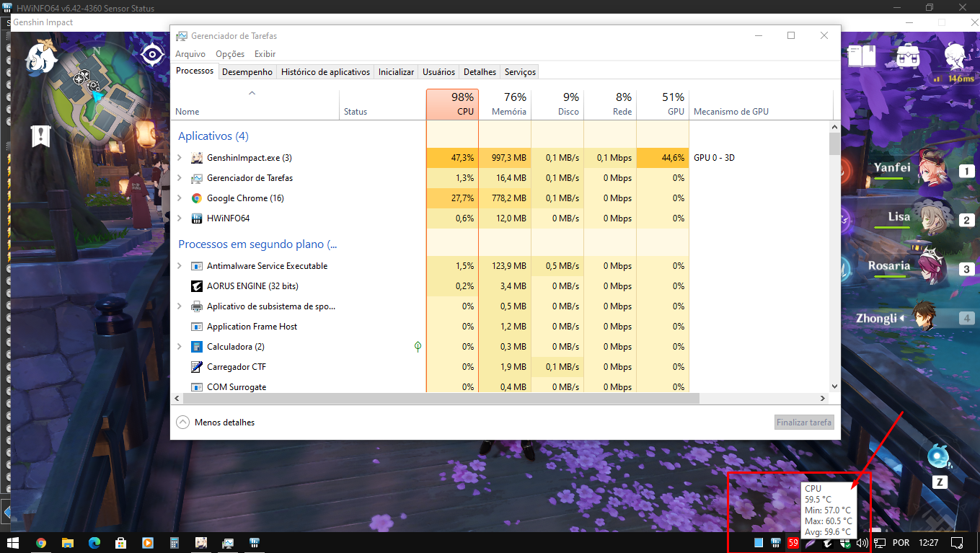Switch to the Usuários tab
The image size is (980, 553).
[x=438, y=72]
